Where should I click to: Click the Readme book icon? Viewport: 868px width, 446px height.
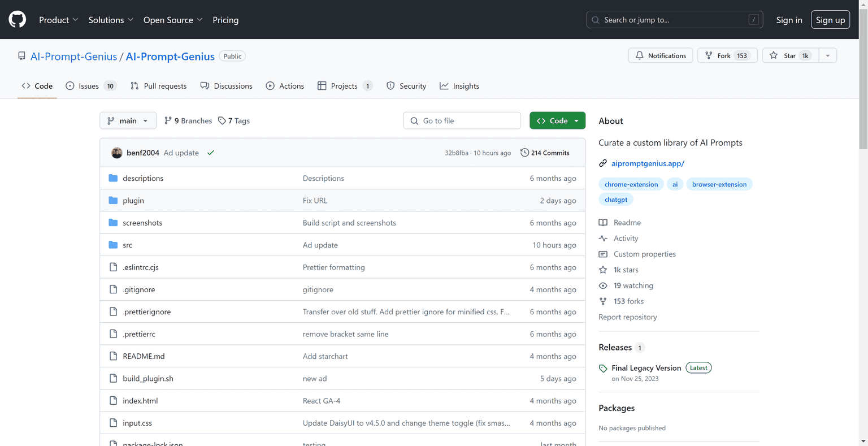(603, 223)
